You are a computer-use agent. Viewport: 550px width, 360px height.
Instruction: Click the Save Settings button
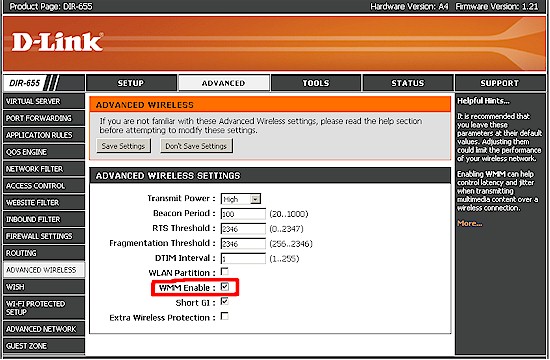pyautogui.click(x=123, y=146)
